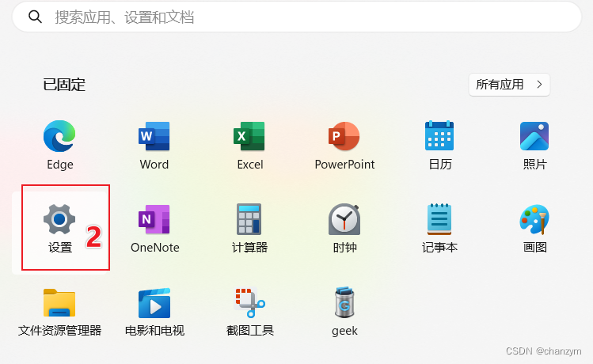Open the 照片 photos app
The width and height of the screenshot is (593, 364).
[x=534, y=136]
